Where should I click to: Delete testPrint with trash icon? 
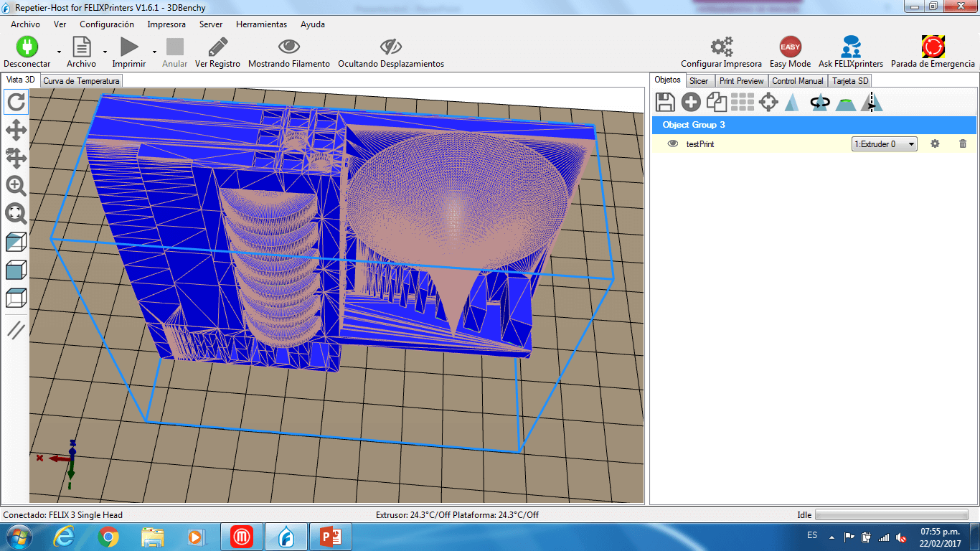963,143
